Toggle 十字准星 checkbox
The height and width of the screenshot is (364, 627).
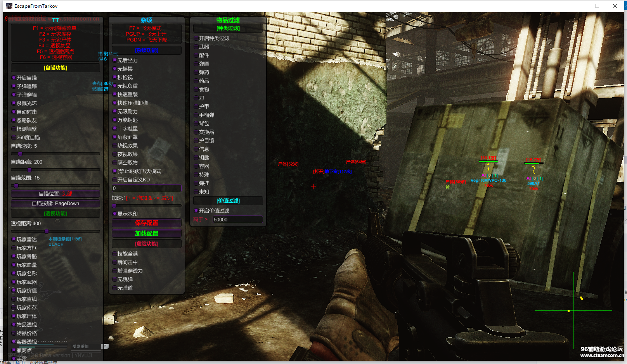pos(115,128)
